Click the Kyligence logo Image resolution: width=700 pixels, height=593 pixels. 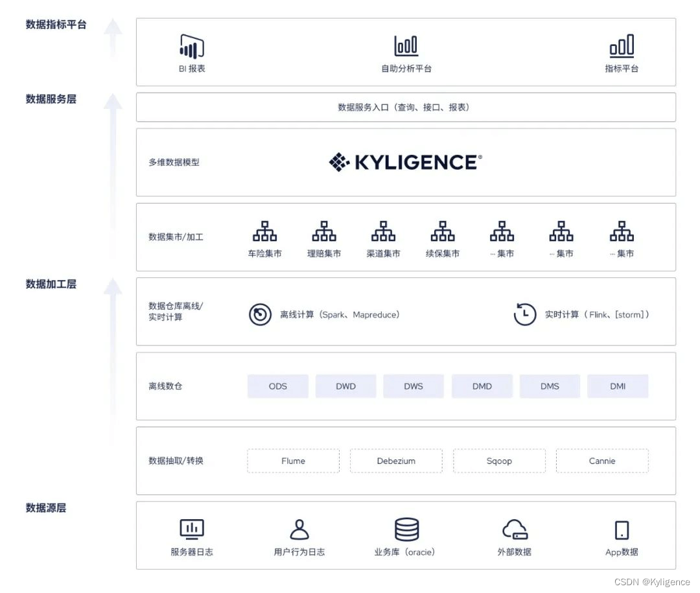tap(405, 162)
